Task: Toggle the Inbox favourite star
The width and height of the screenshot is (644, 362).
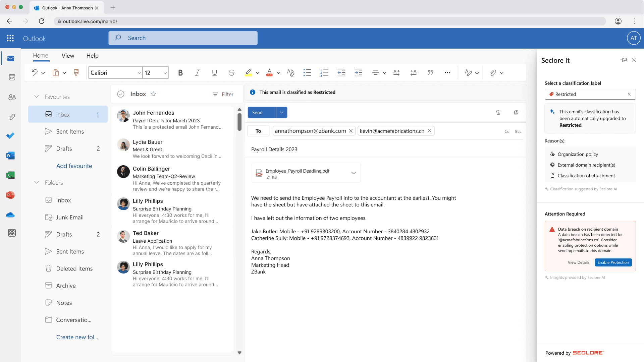Action: (153, 94)
